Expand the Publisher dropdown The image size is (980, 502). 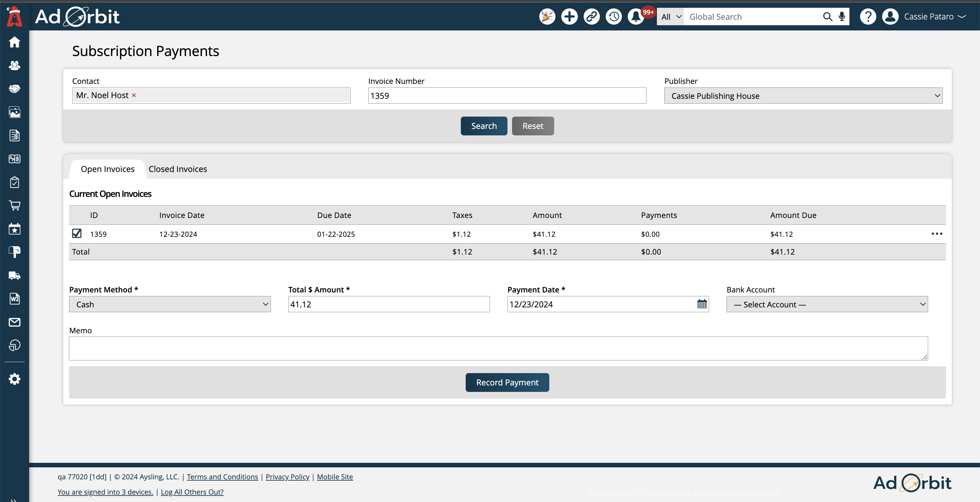(x=803, y=96)
